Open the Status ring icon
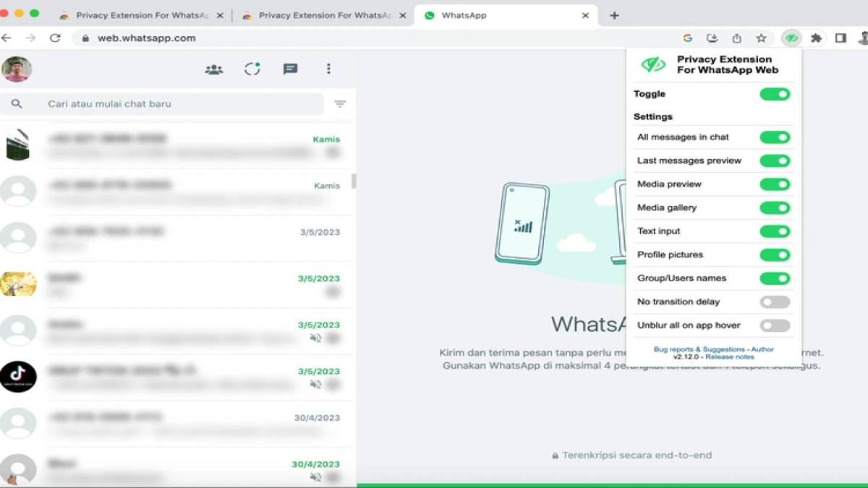868x488 pixels. tap(252, 69)
